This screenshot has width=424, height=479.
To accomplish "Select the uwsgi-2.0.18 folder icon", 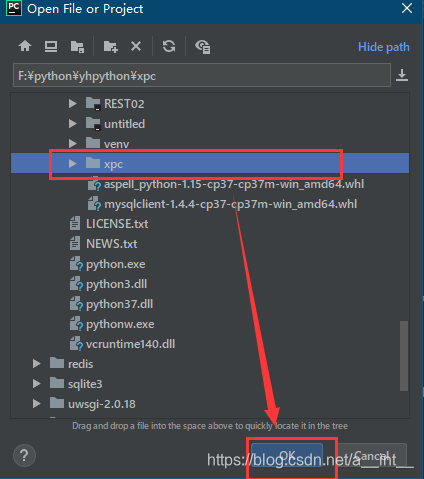I will pos(57,403).
